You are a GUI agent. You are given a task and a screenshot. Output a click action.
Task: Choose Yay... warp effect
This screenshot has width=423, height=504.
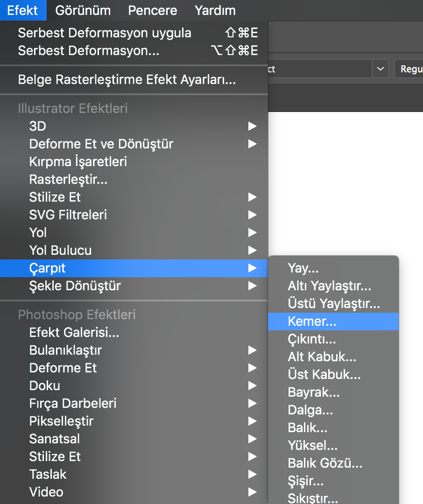(x=333, y=268)
